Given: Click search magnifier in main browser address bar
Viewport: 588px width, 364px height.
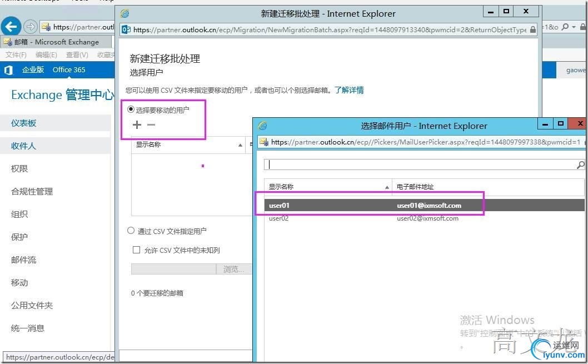Looking at the screenshot, I should click(565, 27).
